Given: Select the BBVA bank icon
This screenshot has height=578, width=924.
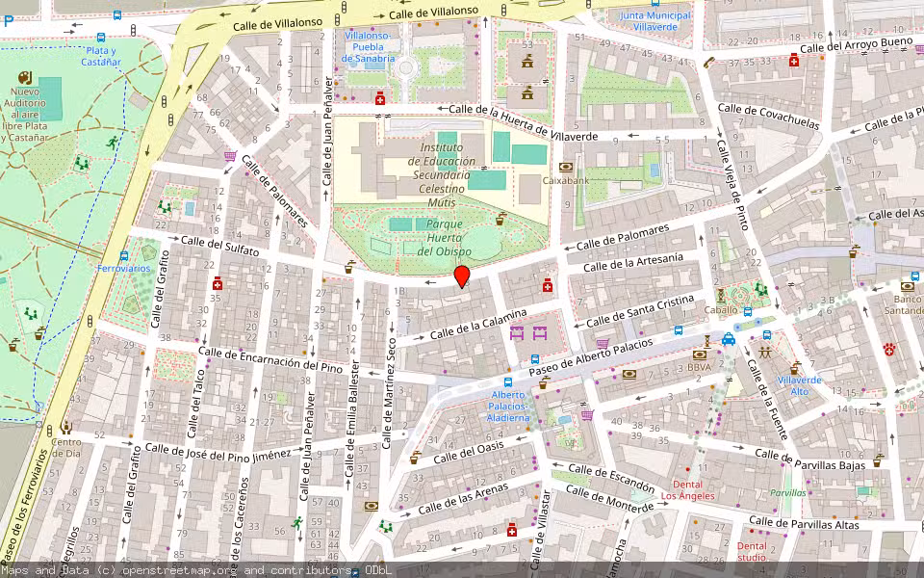Looking at the screenshot, I should (x=700, y=355).
